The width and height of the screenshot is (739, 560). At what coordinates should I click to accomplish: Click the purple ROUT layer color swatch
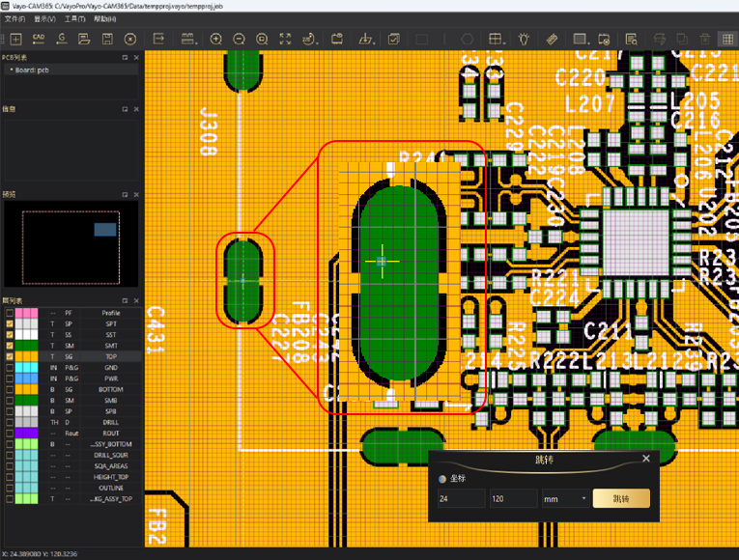tap(28, 434)
